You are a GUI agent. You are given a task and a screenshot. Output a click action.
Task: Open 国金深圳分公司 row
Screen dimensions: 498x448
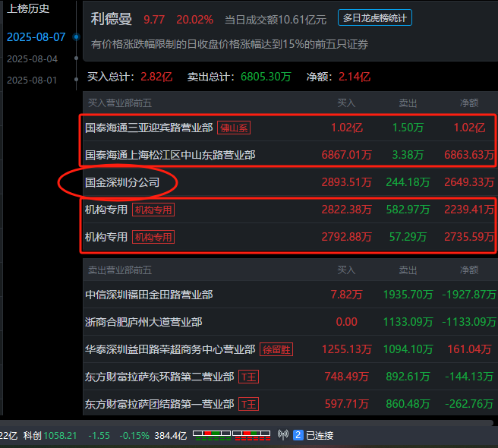click(x=289, y=182)
